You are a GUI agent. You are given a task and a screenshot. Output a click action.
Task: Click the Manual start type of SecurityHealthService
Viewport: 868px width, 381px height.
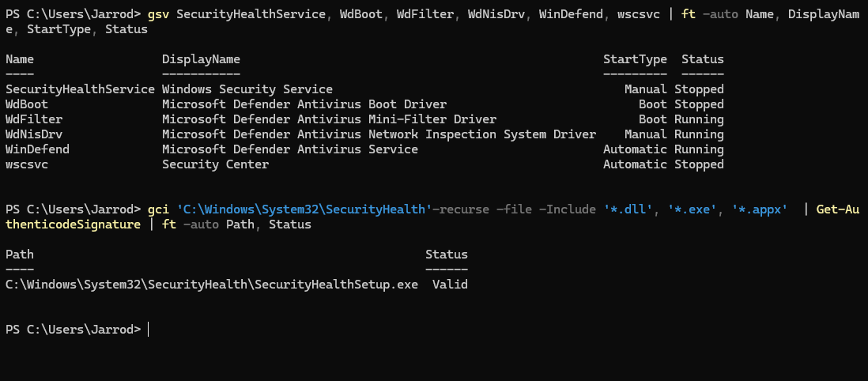tap(645, 89)
